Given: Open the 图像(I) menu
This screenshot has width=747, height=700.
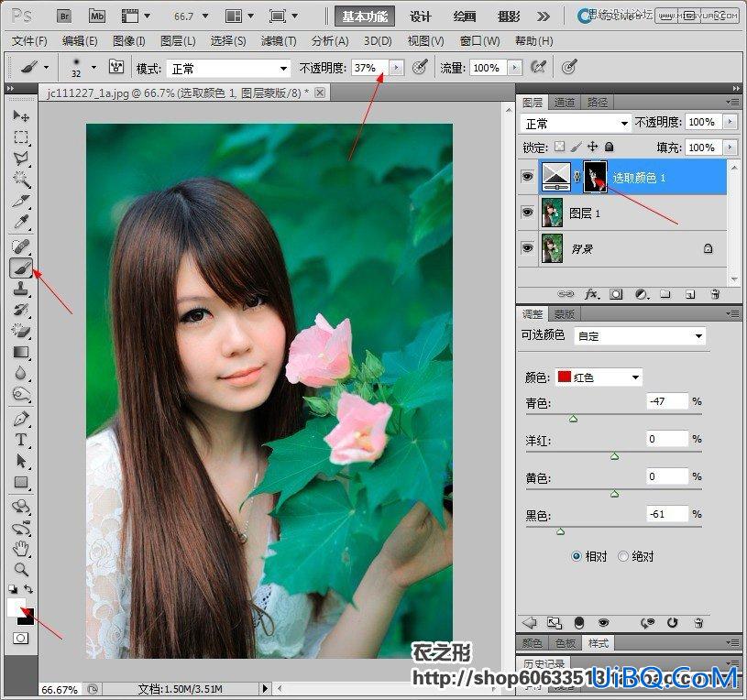Looking at the screenshot, I should [x=128, y=41].
